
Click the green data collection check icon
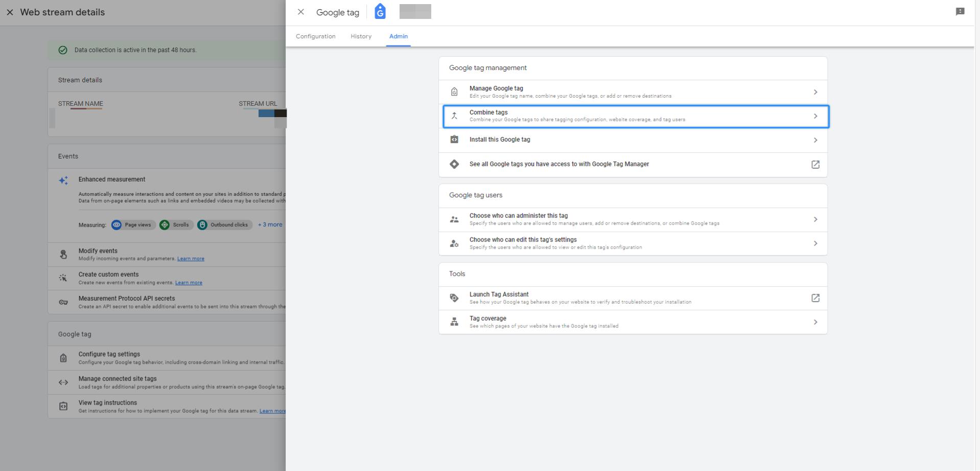pyautogui.click(x=63, y=50)
